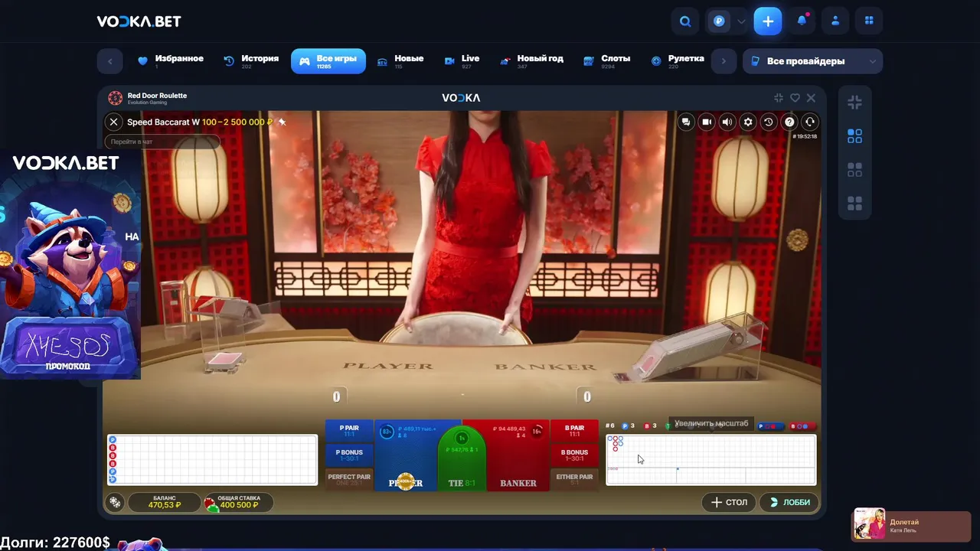Open the Live games tab
Viewport: 980px width, 551px height.
click(x=462, y=61)
